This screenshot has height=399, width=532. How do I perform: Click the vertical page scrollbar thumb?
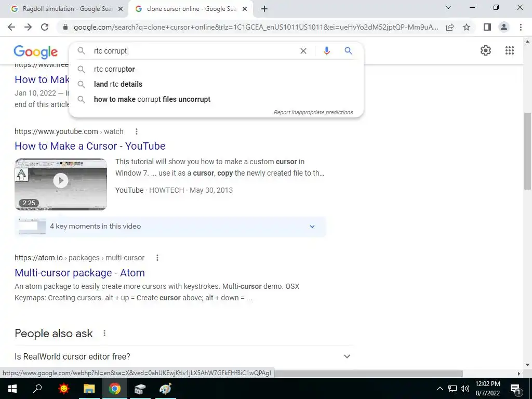click(527, 151)
